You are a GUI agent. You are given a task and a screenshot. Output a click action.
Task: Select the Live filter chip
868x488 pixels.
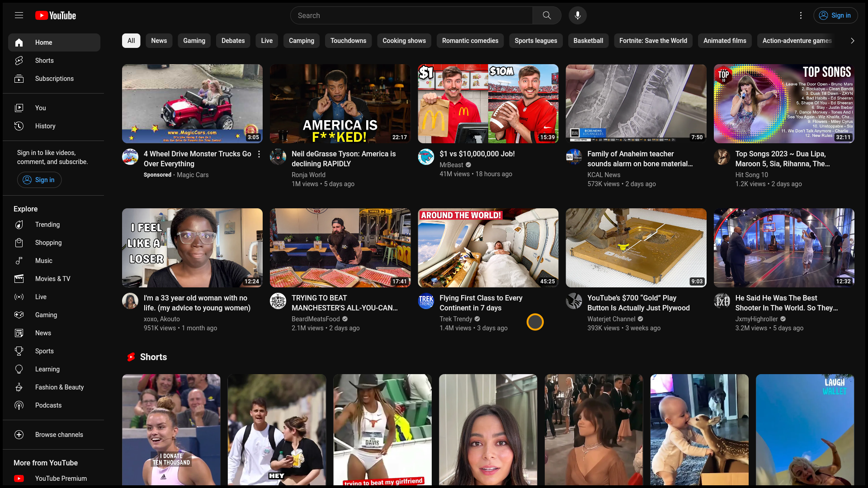pos(267,41)
